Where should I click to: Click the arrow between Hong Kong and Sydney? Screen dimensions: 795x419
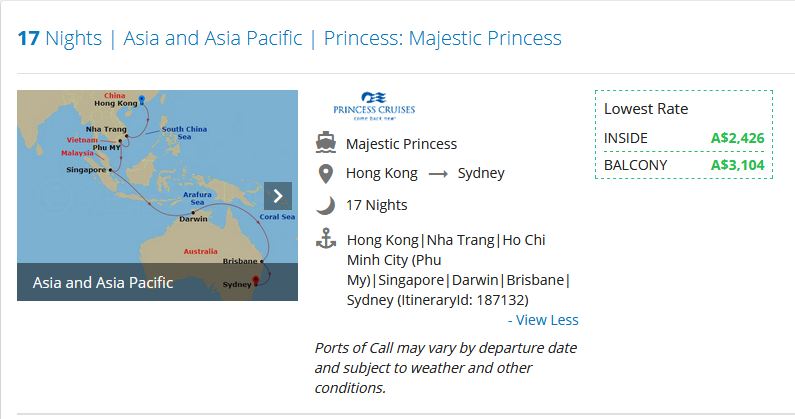click(x=438, y=174)
